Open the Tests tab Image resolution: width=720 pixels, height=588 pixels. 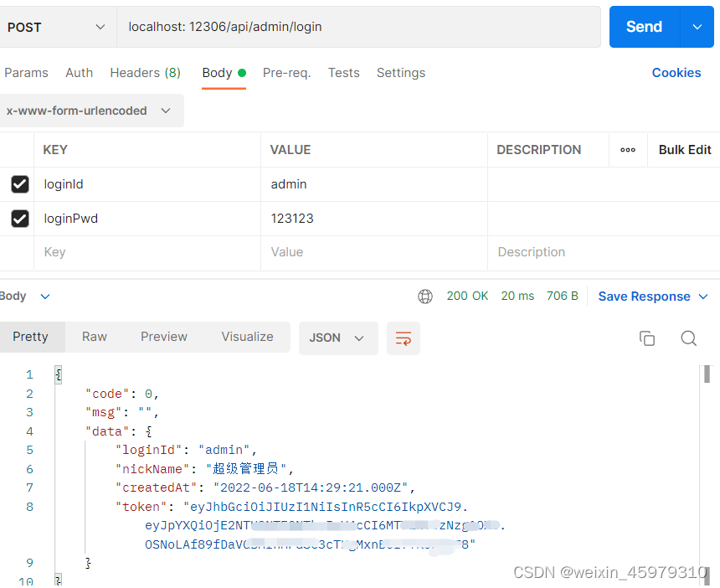point(343,73)
